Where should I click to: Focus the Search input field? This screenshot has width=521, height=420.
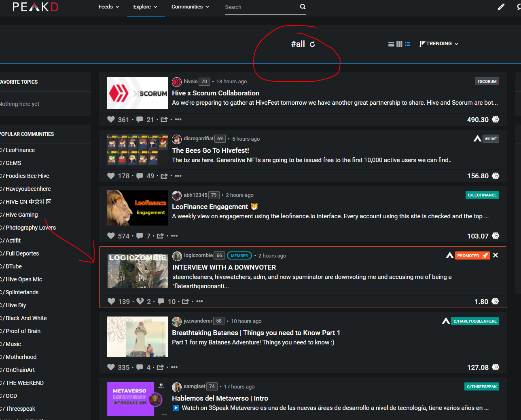click(261, 7)
